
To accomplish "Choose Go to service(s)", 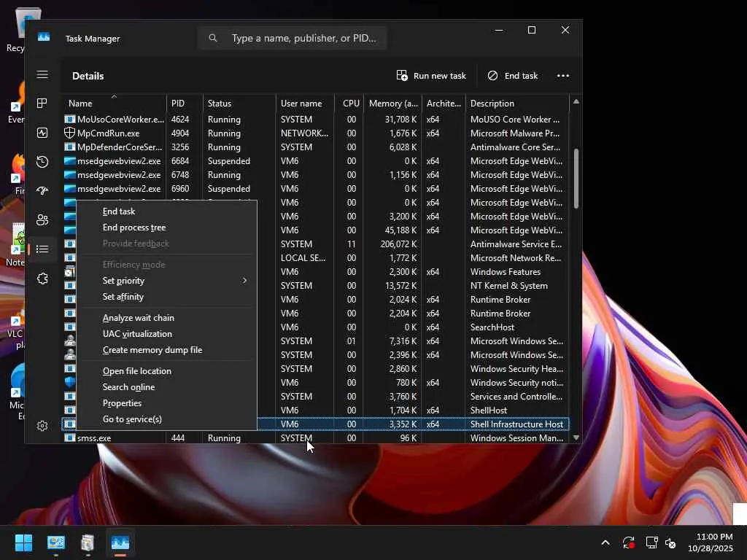I will click(132, 419).
